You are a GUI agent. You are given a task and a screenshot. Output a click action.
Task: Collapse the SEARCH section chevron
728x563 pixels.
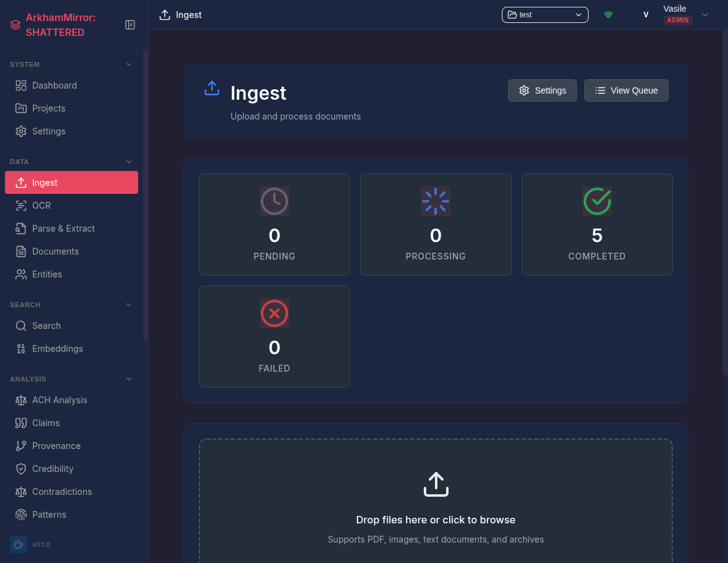(129, 305)
